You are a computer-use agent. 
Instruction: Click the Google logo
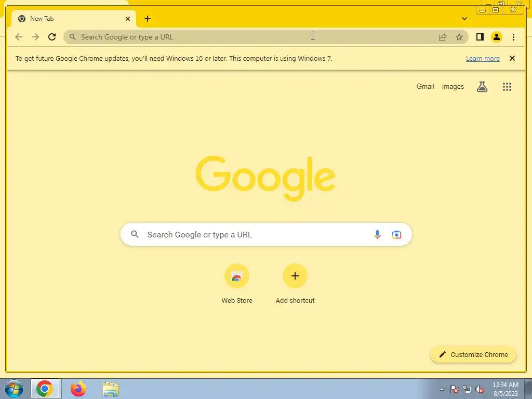click(265, 178)
